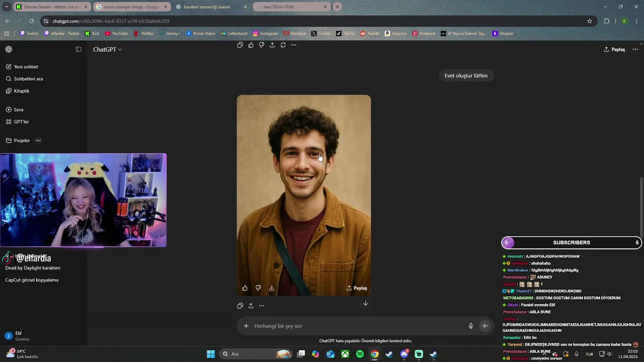Open a new Chrome tab
The height and width of the screenshot is (362, 644).
(x=337, y=7)
